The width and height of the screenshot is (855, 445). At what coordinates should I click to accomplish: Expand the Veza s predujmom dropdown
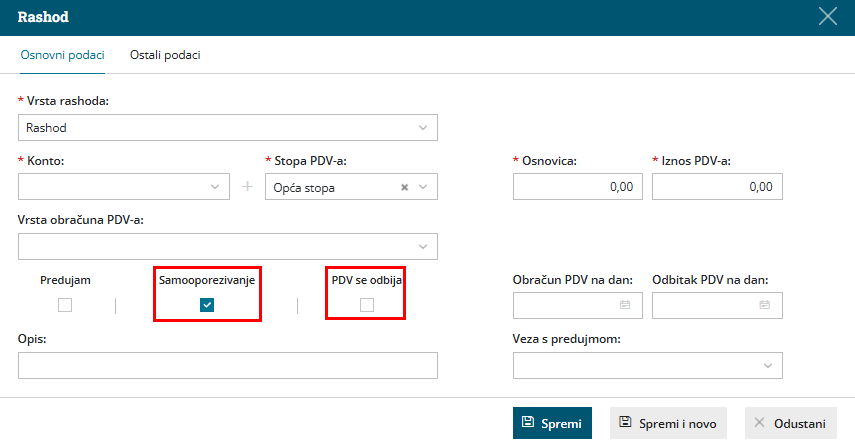(648, 365)
